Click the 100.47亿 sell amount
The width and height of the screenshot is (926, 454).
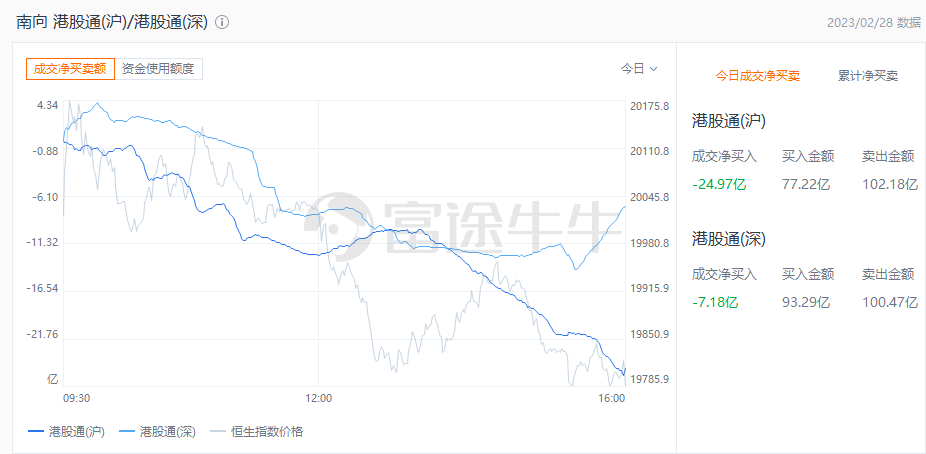coord(890,302)
